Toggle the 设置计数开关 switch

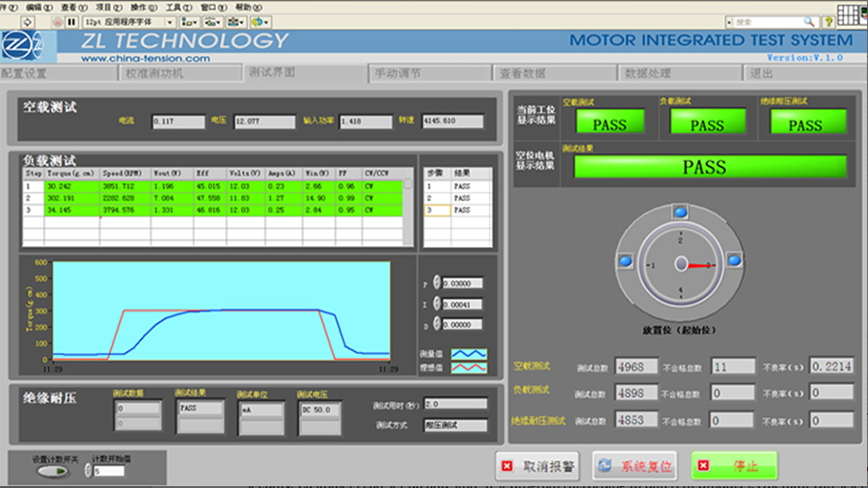(x=49, y=472)
